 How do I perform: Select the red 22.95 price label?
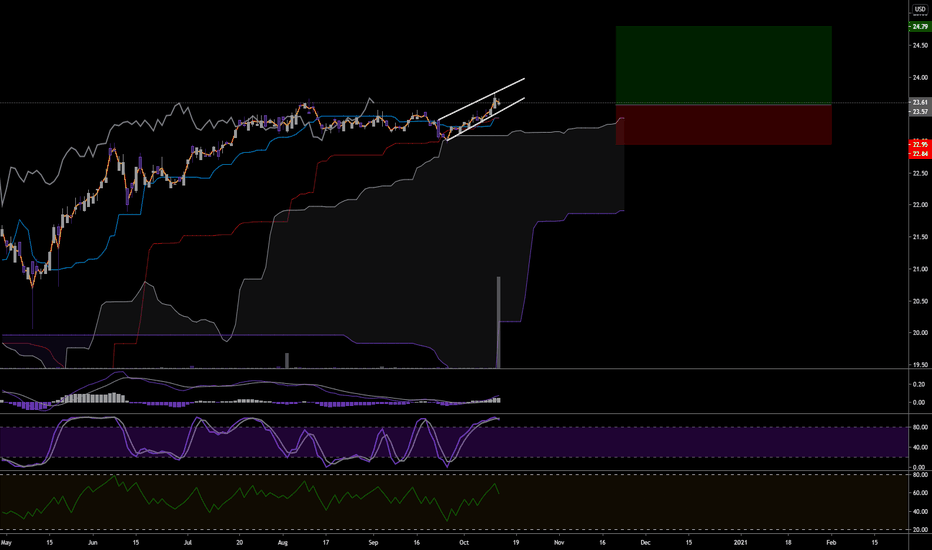920,144
